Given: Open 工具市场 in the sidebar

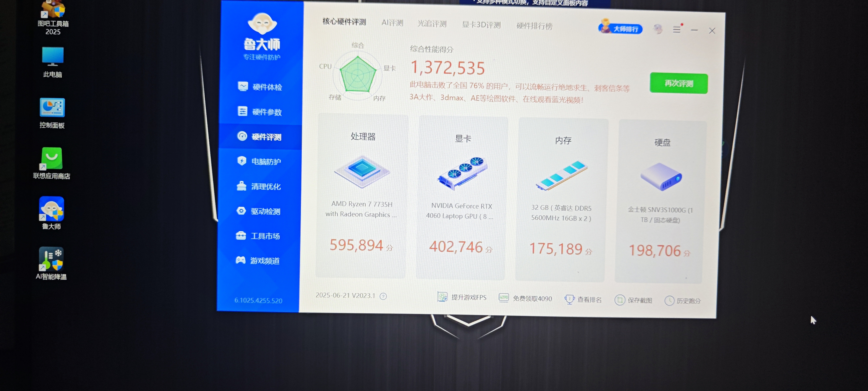Looking at the screenshot, I should 258,236.
